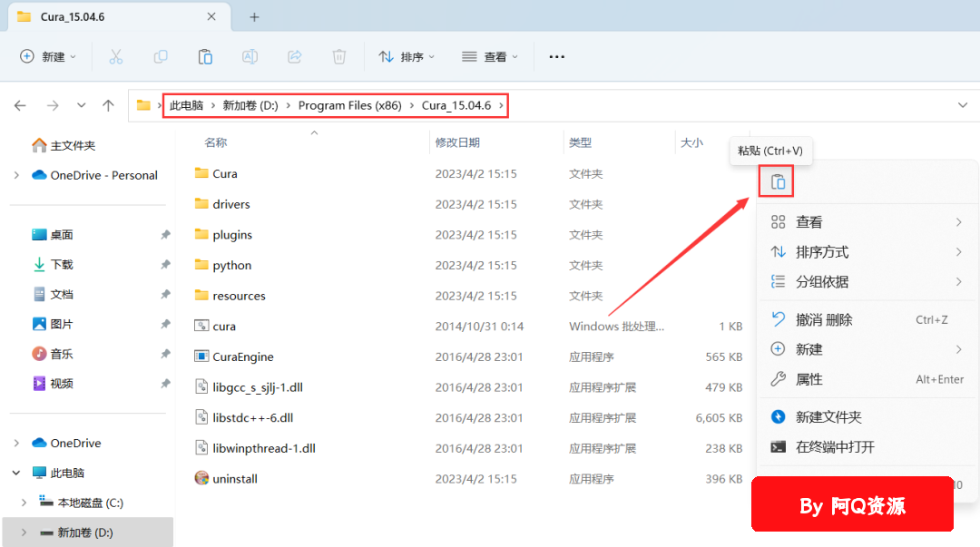
Task: Expand OneDrive - Personal tree node
Action: click(x=16, y=176)
